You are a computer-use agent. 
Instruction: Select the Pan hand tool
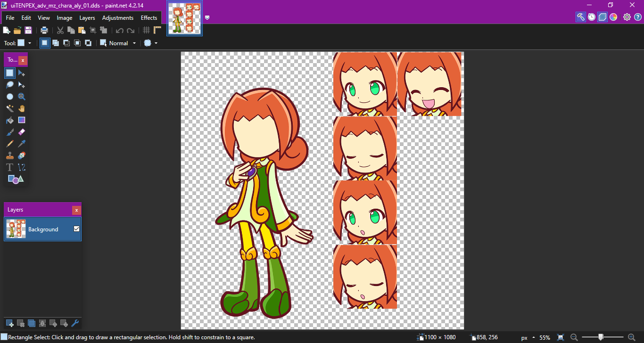pos(22,108)
